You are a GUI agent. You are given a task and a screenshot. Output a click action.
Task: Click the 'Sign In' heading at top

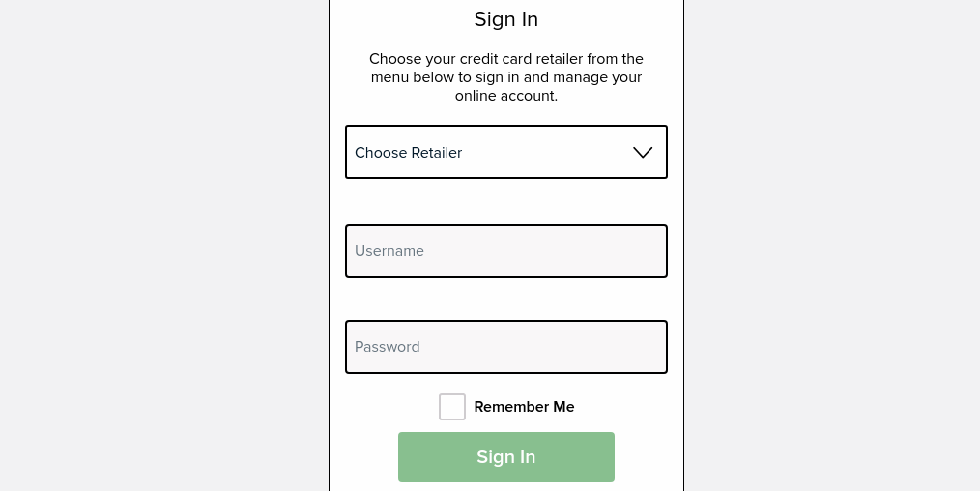pos(506,19)
